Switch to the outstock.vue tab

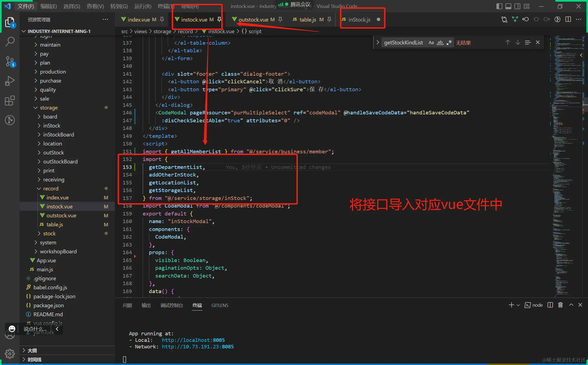(253, 20)
